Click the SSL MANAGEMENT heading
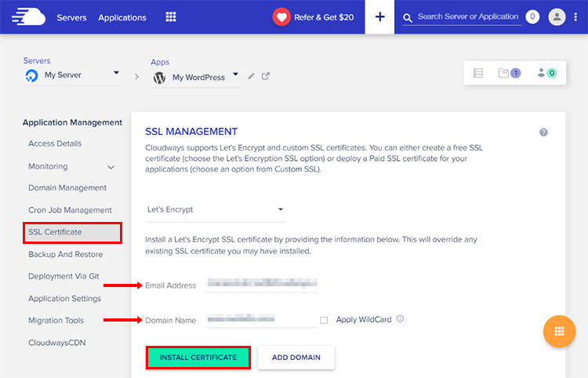 coord(191,132)
